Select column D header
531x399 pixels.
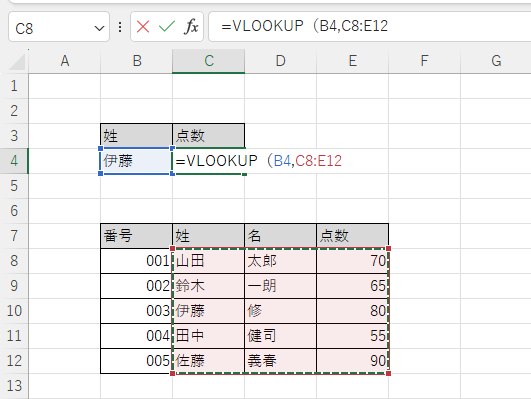tap(280, 61)
